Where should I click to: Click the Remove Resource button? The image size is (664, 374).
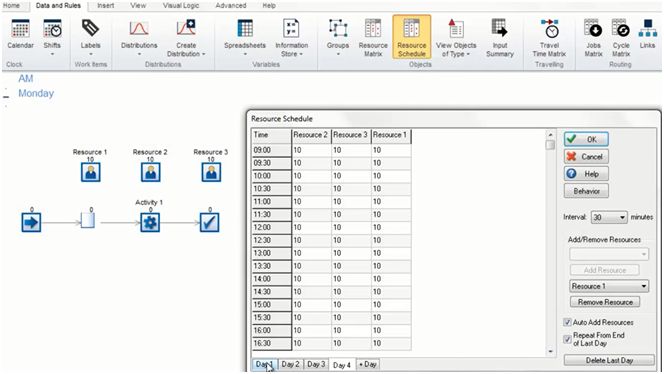click(x=605, y=302)
